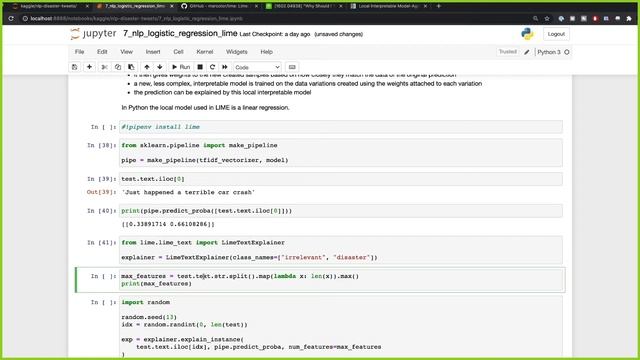This screenshot has height=360, width=640.
Task: Click the Last Checkpoint text
Action: click(275, 34)
